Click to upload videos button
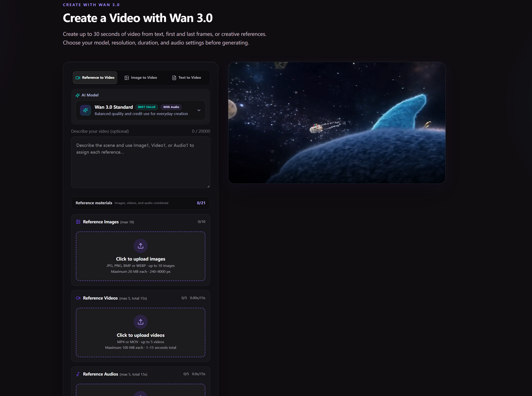The width and height of the screenshot is (532, 396). click(141, 333)
